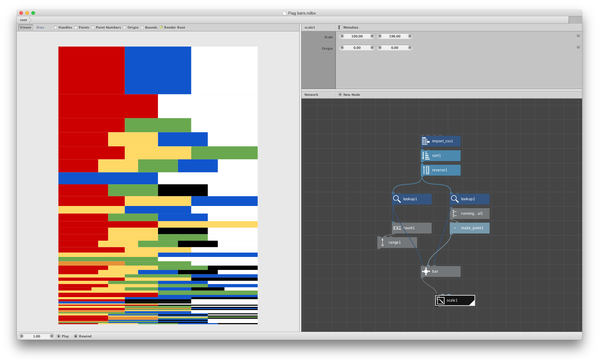Click the import_csv1 node icon
The height and width of the screenshot is (364, 599).
pyautogui.click(x=426, y=141)
